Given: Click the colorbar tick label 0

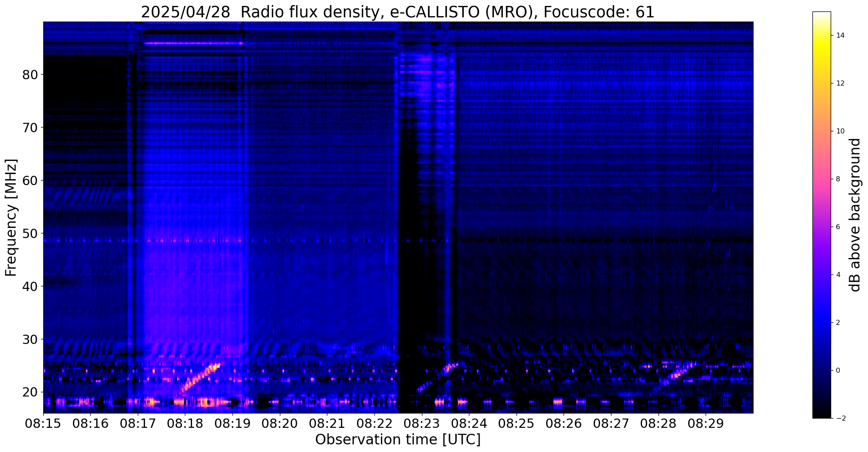Looking at the screenshot, I should [837, 371].
